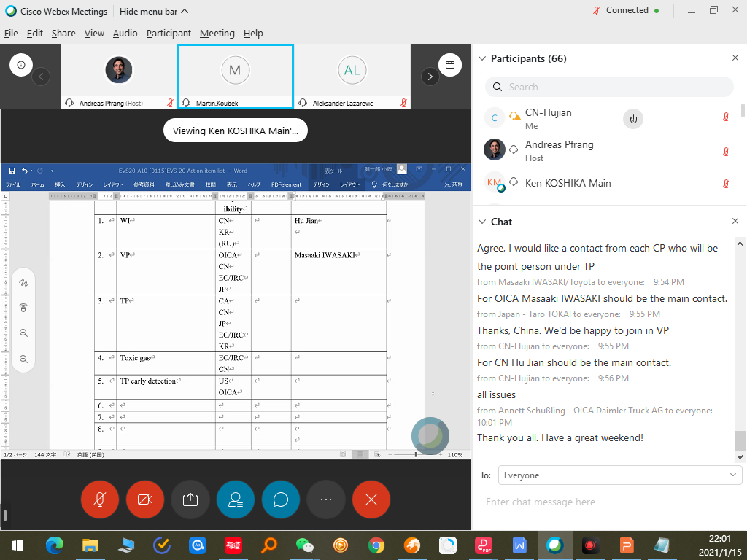
Task: Click the zoom in magnifier icon
Action: tap(23, 333)
